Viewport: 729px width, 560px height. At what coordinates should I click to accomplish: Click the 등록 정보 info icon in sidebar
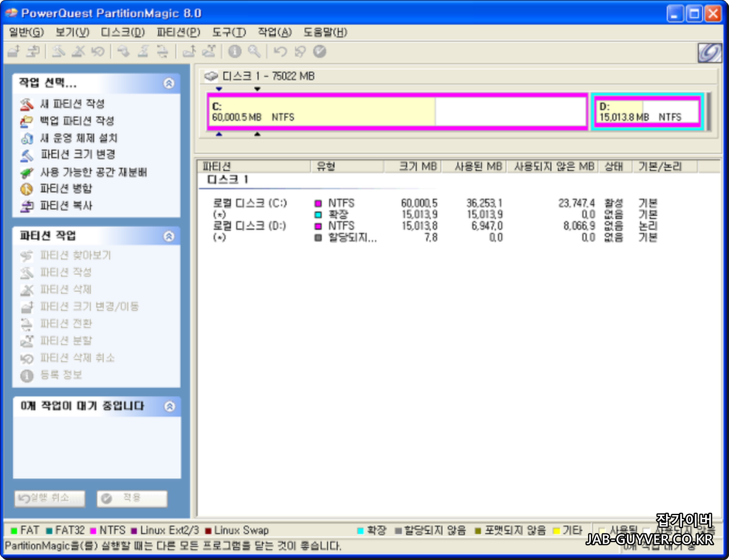pyautogui.click(x=27, y=376)
